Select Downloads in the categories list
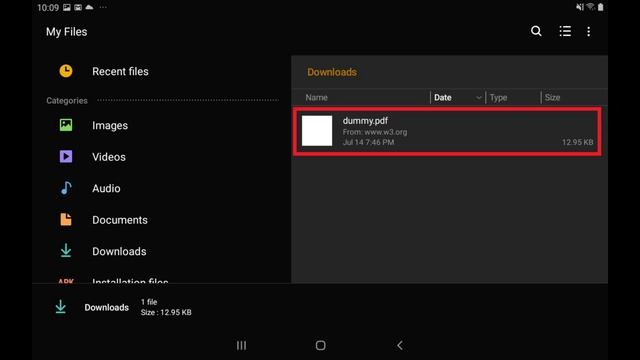Image resolution: width=640 pixels, height=360 pixels. coord(119,251)
